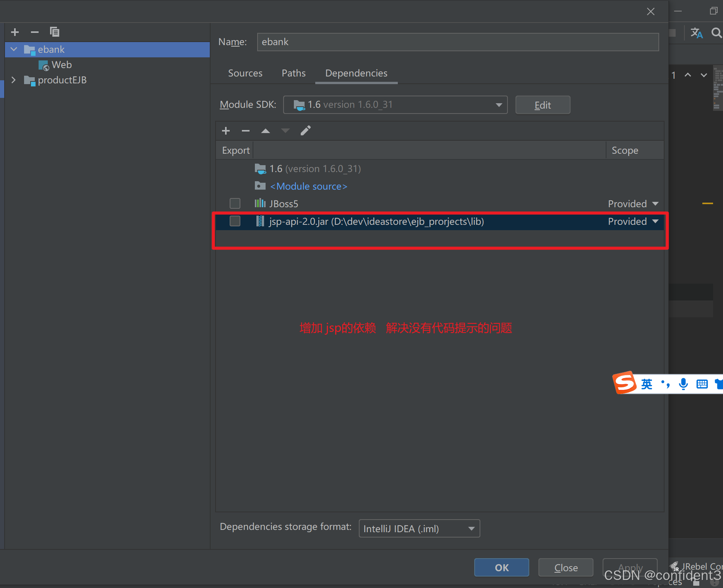
Task: Click the Export column header
Action: (235, 150)
